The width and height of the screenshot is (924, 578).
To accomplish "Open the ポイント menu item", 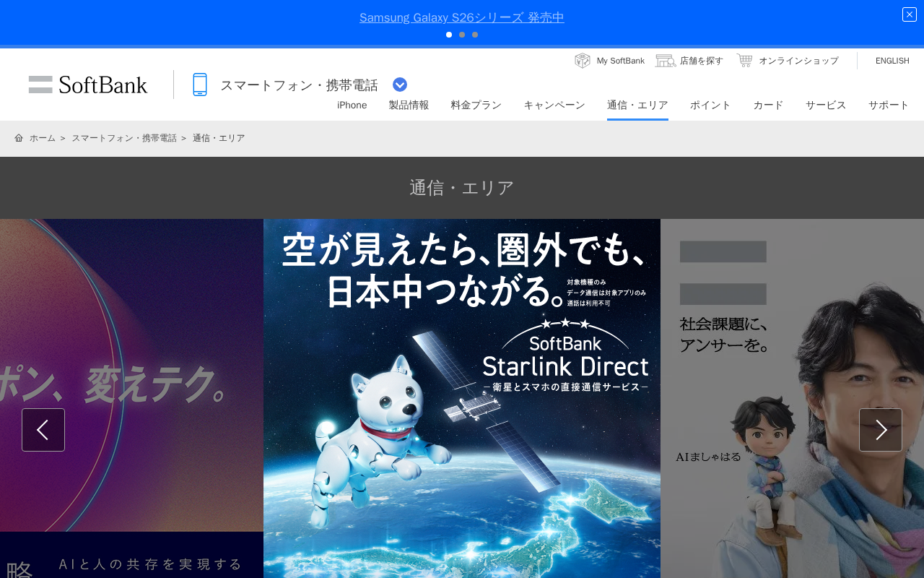I will point(710,105).
